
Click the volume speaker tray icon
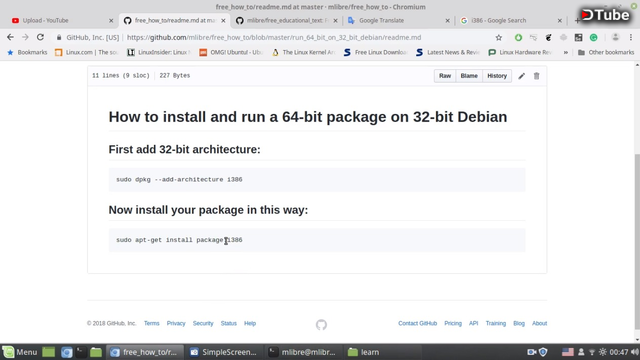[x=635, y=352]
